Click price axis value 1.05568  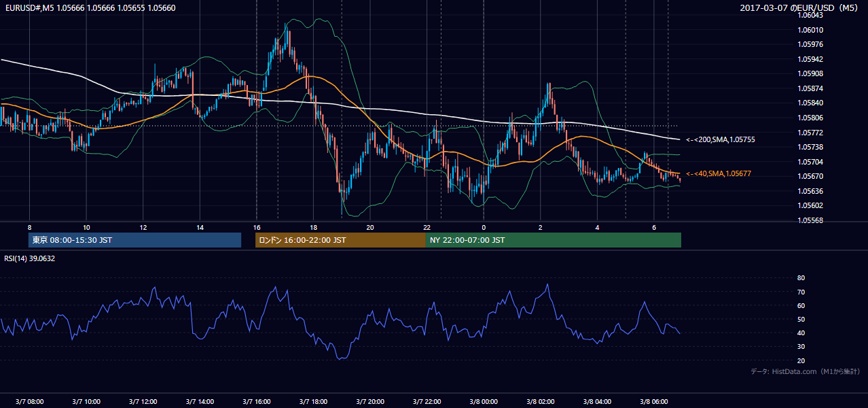(811, 220)
